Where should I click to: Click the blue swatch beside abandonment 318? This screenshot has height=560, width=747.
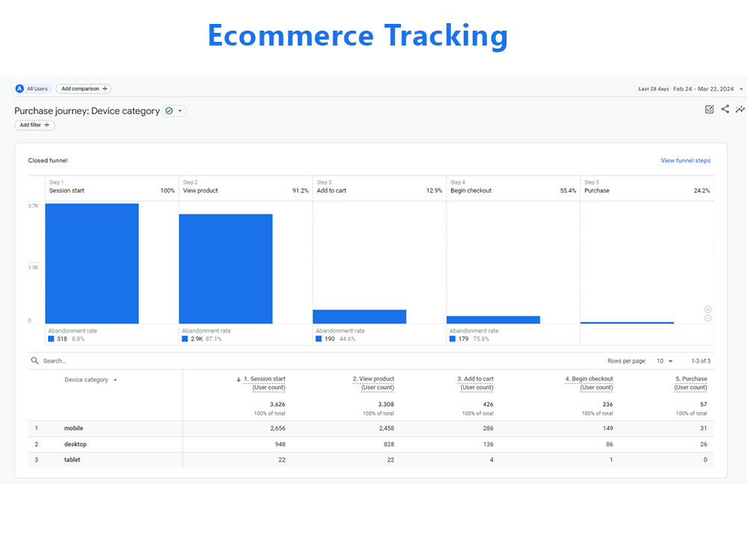[x=51, y=339]
